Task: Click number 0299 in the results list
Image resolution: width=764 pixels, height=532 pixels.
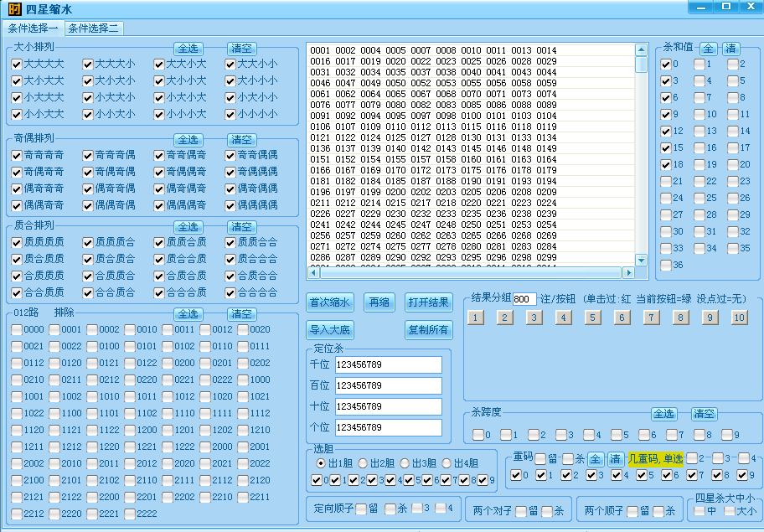Action: [x=546, y=257]
